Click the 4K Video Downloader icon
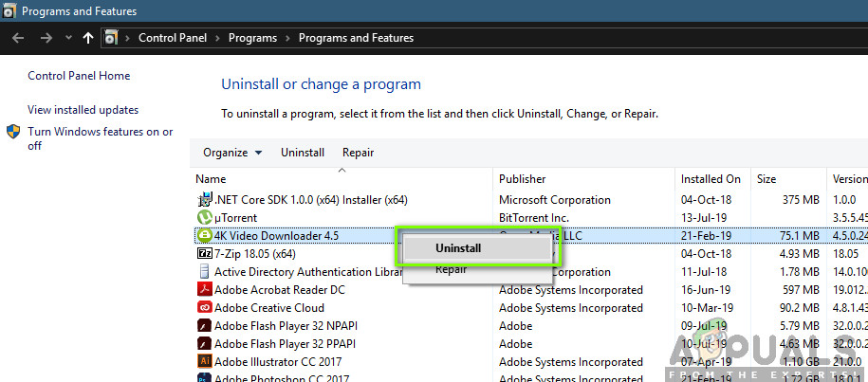 click(x=204, y=236)
